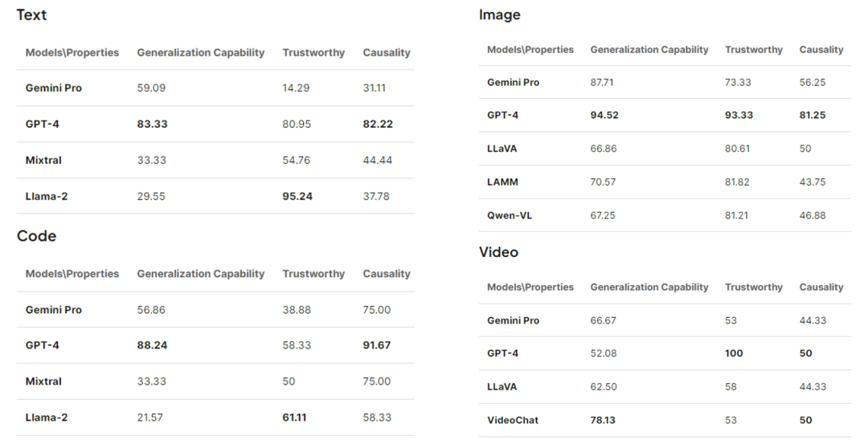
Task: Select Models\Properties header in Video table
Action: click(x=530, y=287)
